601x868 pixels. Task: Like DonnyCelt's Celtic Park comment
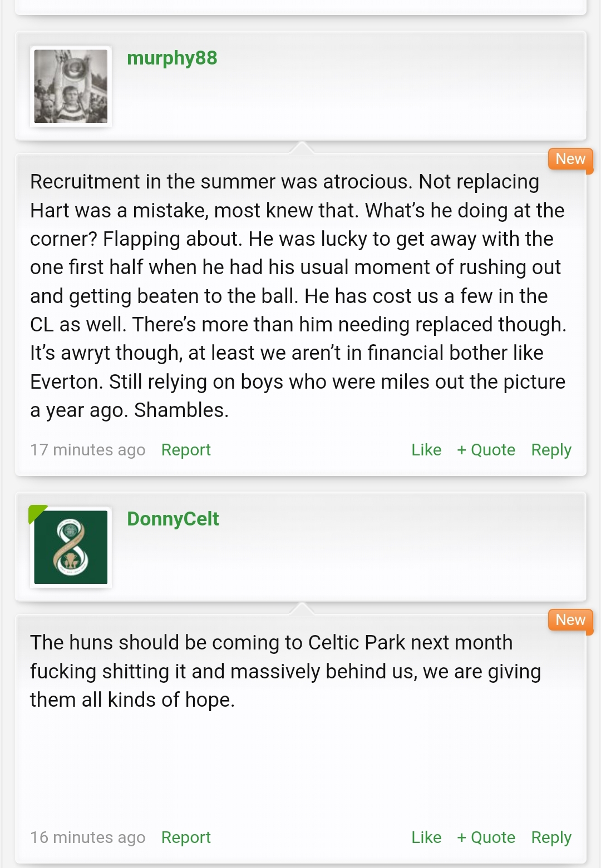426,837
